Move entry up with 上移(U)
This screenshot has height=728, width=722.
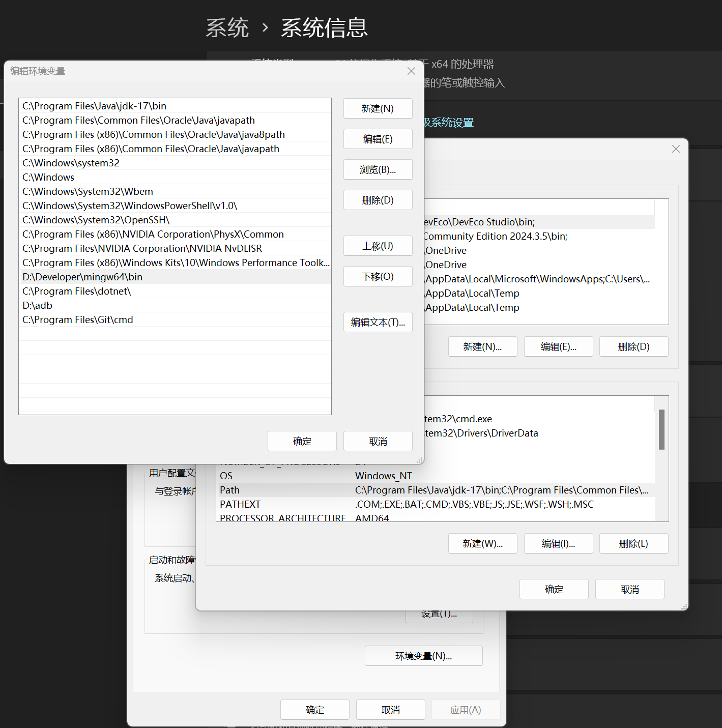pyautogui.click(x=378, y=246)
